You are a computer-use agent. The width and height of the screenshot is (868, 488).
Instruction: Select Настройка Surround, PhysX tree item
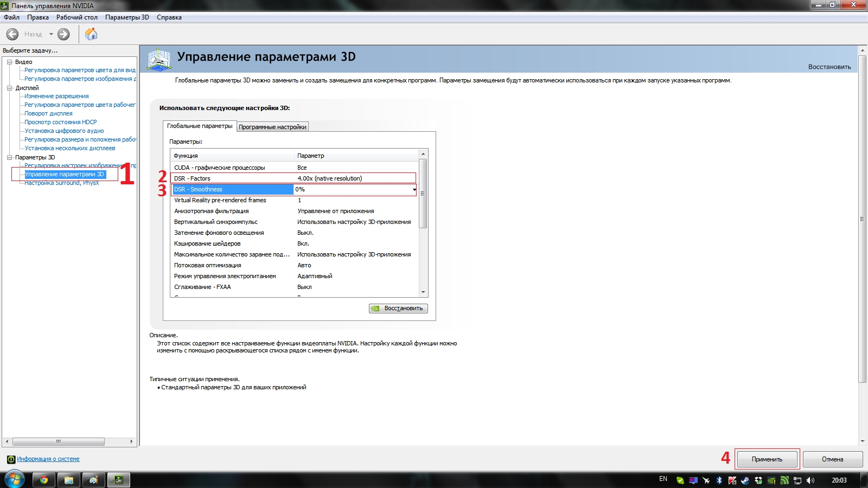pos(62,183)
